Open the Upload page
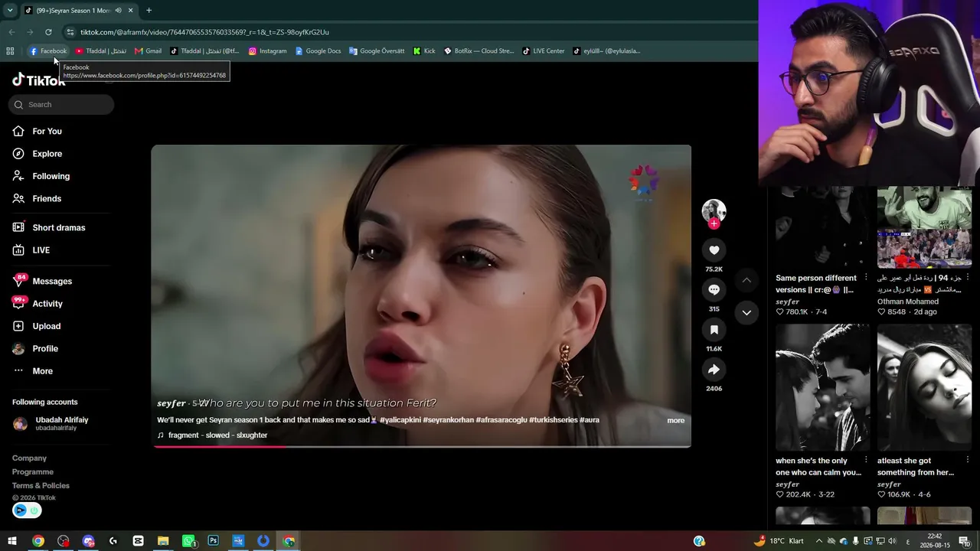Screen dimensions: 980x551 click(37, 326)
